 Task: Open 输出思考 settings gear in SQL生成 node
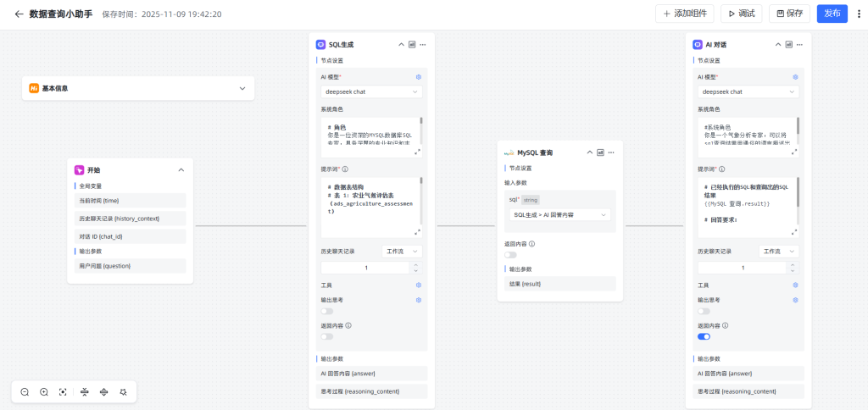[x=419, y=300]
